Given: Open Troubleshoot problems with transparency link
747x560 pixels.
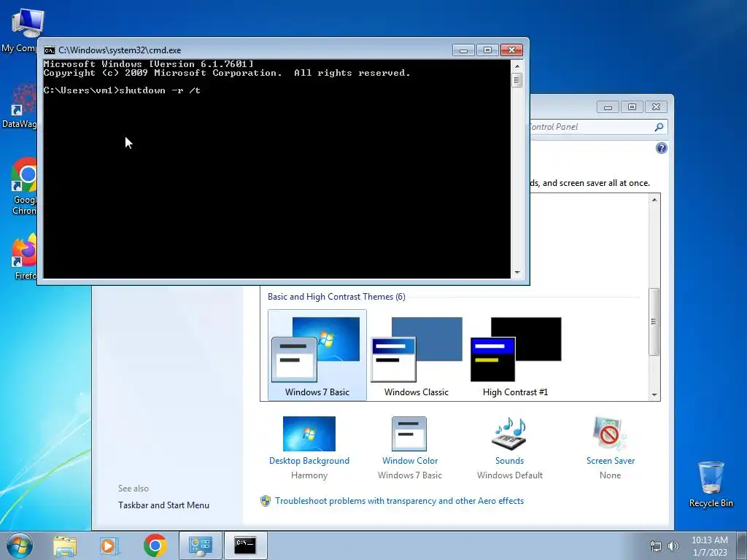Looking at the screenshot, I should click(399, 501).
